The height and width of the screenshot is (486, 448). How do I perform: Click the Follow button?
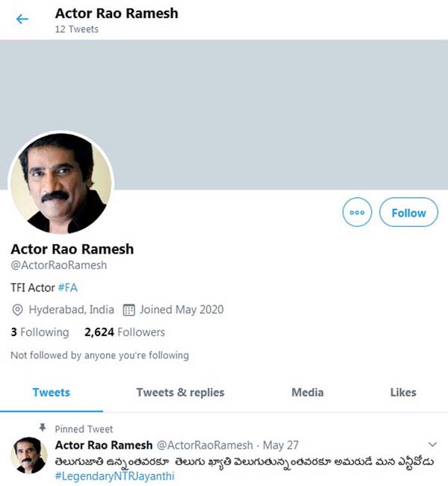(408, 213)
